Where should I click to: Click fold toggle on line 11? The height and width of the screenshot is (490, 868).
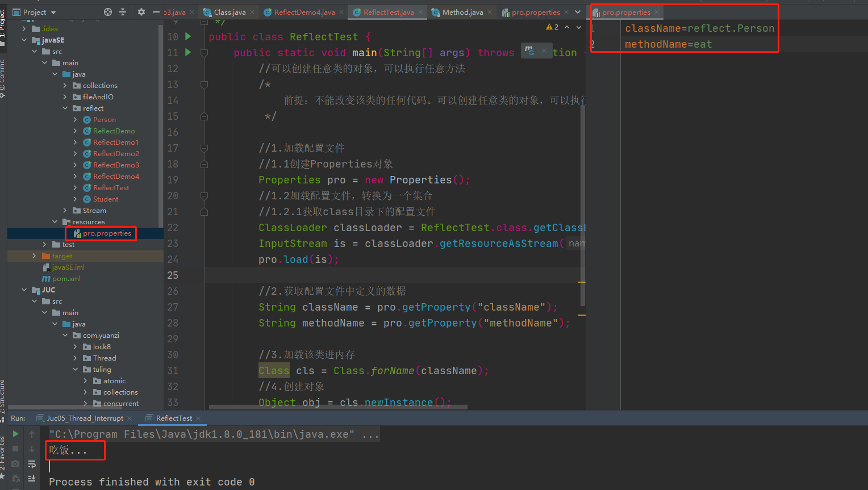coord(204,53)
